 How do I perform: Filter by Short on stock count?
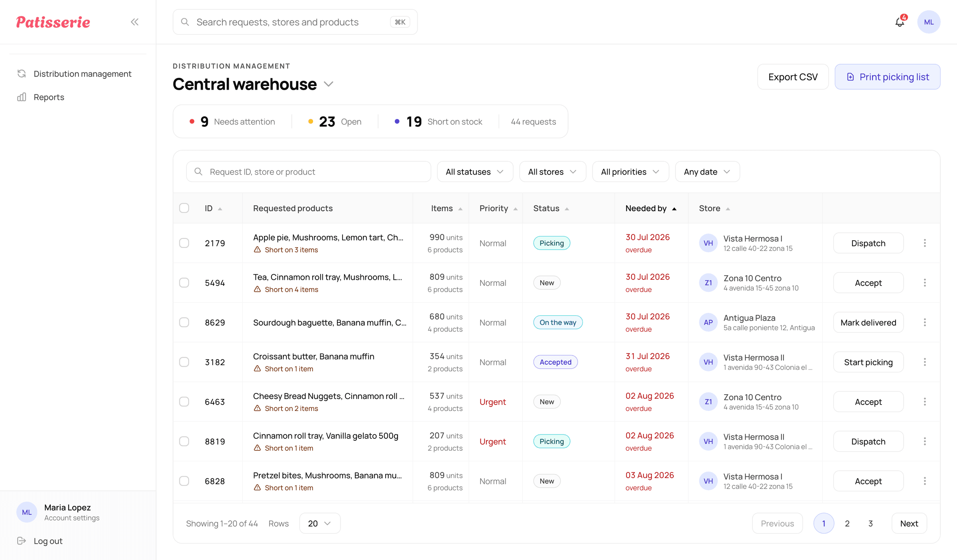coord(439,121)
